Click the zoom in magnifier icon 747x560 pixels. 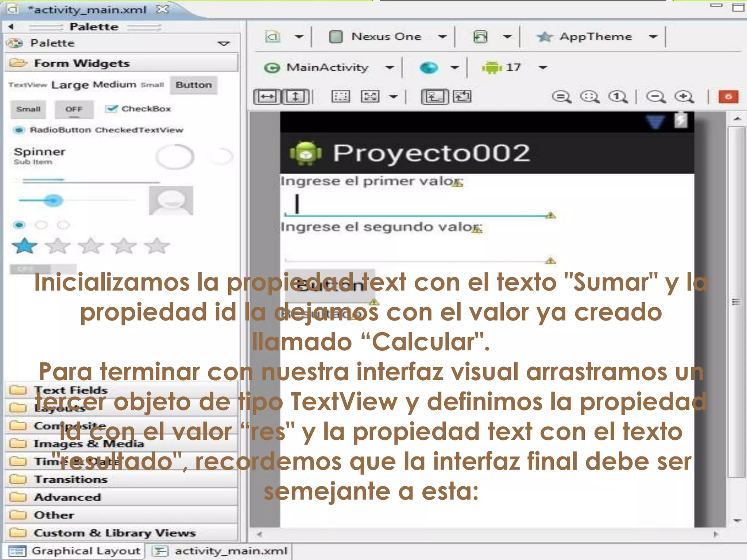684,97
